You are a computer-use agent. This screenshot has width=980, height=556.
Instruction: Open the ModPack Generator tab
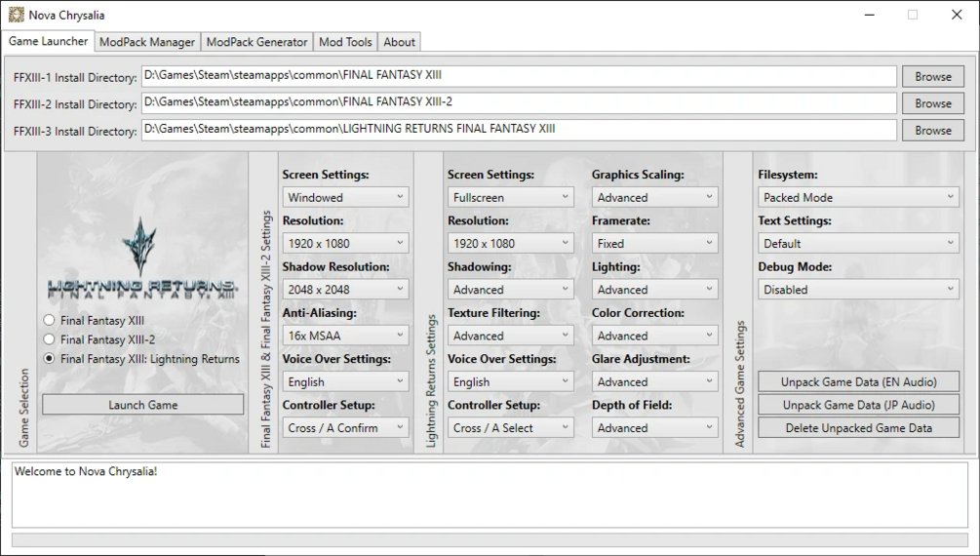(x=256, y=42)
